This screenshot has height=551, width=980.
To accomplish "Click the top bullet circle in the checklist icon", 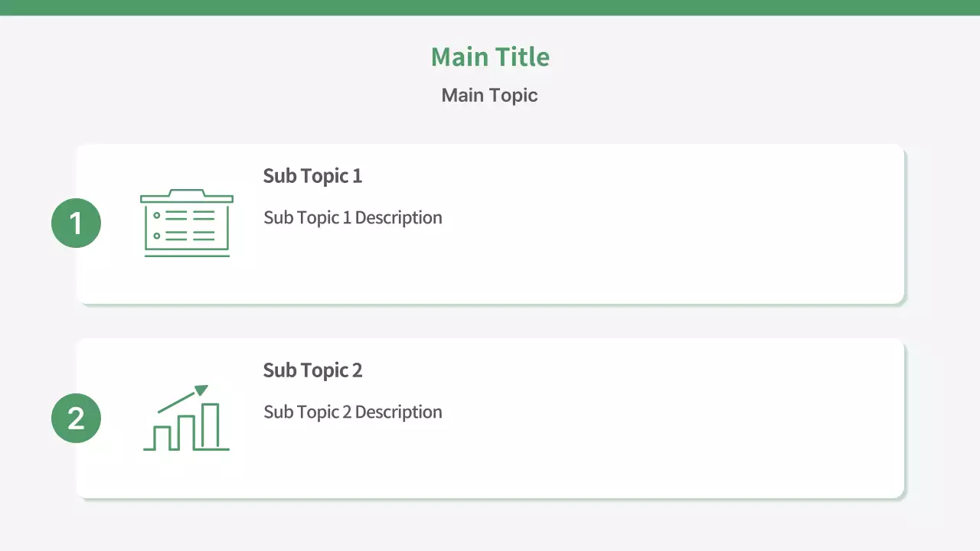I will 157,216.
